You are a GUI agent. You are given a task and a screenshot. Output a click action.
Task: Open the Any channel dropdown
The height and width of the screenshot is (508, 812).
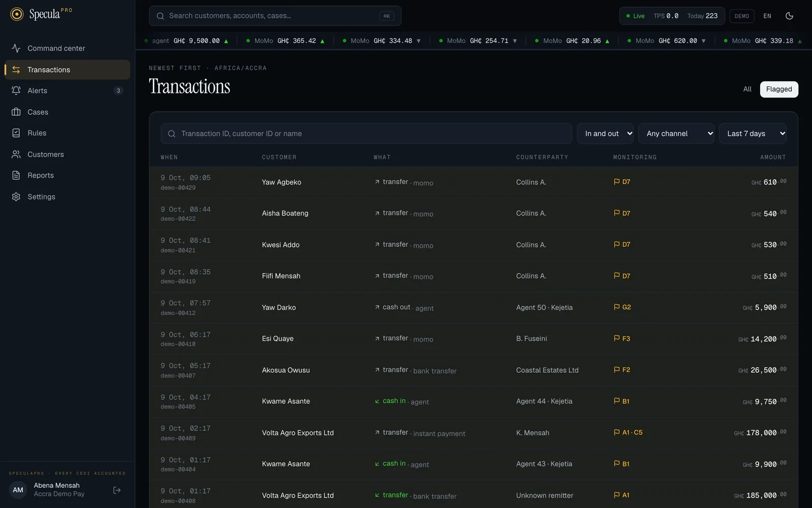(676, 134)
